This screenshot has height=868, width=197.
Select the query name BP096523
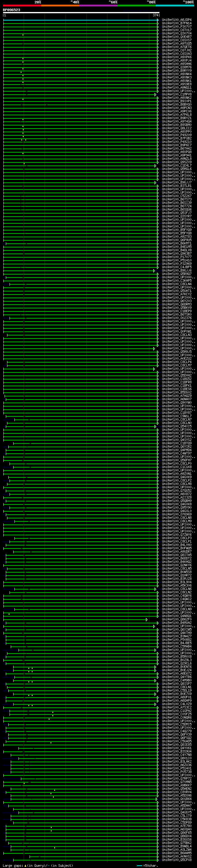(11, 10)
